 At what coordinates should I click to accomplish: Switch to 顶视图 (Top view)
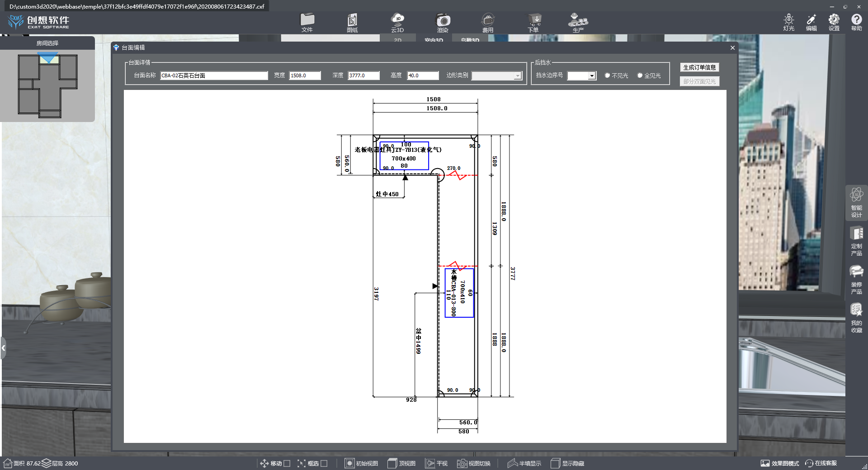(401, 463)
